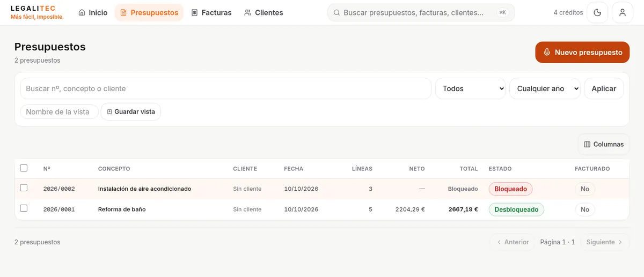This screenshot has height=277, width=644.
Task: Click the Nº column header
Action: [47, 169]
